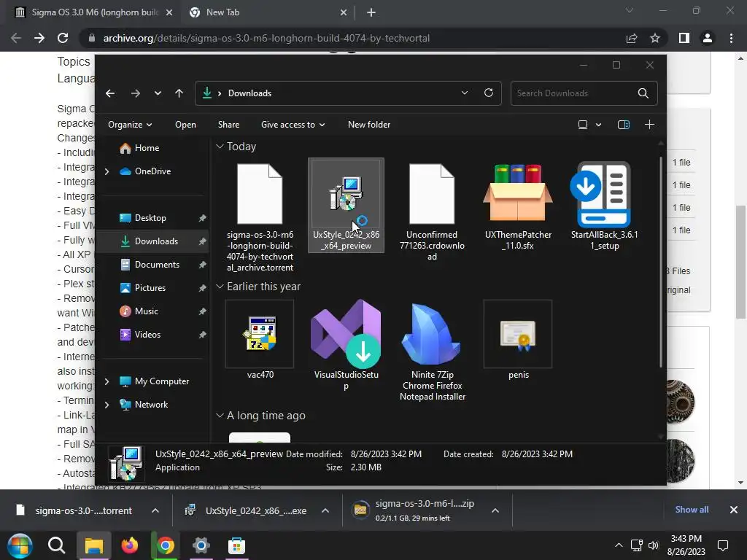Open a new Chrome tab

(x=371, y=13)
